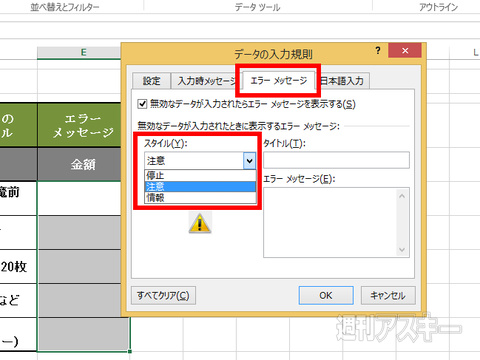Click the 金額 header cell
Viewport: 480px width, 360px height.
(79, 164)
